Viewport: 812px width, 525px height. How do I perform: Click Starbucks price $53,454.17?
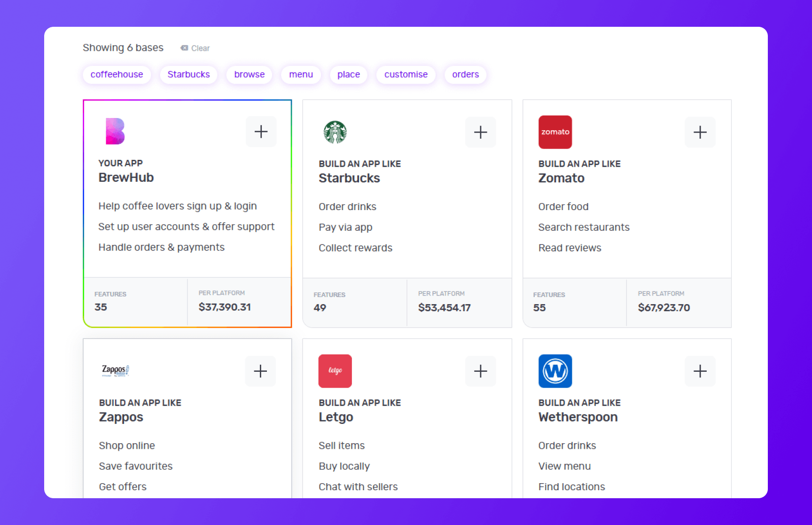(x=444, y=308)
